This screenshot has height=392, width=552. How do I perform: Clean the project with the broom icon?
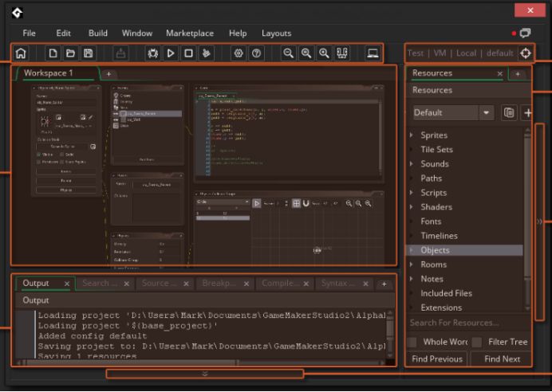207,53
